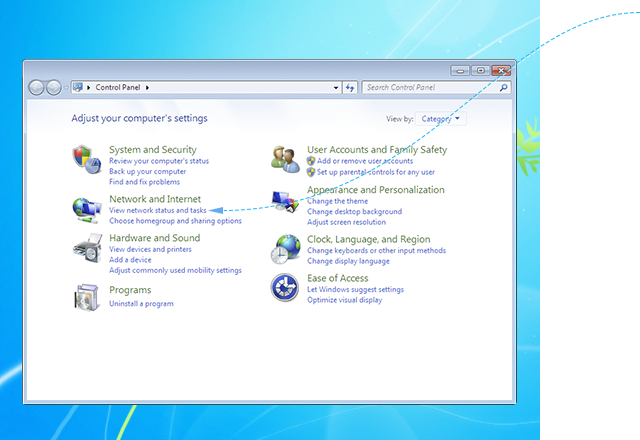
Task: Minimize the Control Panel window
Action: point(460,71)
